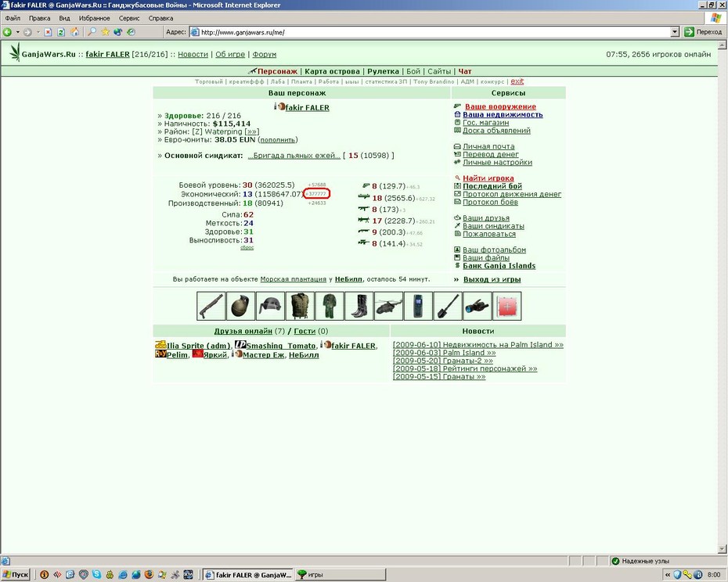Click the Морская плантация object link

click(x=293, y=279)
